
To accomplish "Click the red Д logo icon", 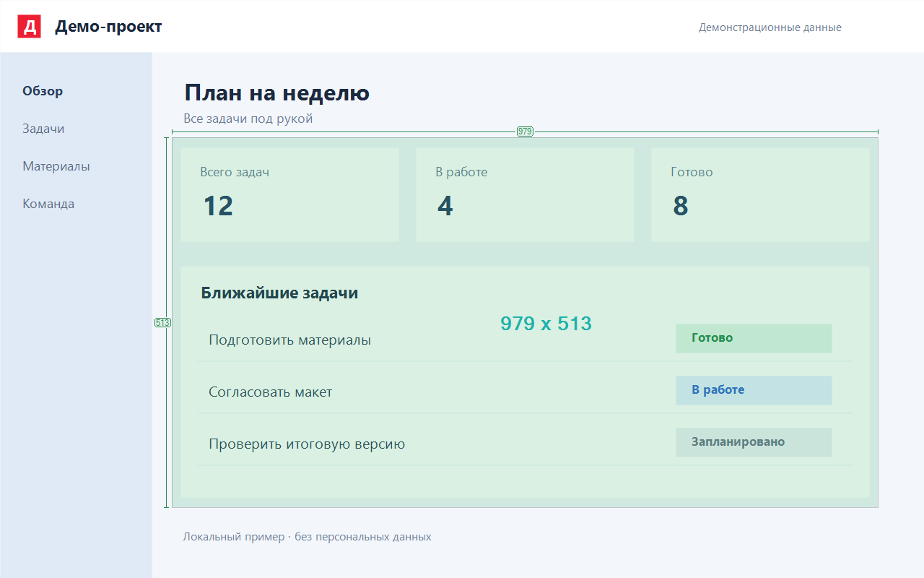I will pos(29,27).
